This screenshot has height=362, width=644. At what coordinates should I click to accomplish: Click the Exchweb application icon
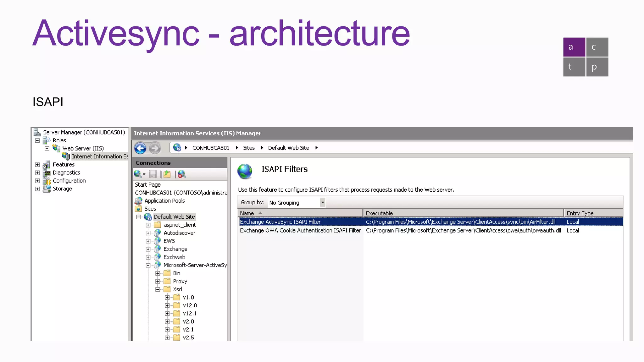(158, 257)
